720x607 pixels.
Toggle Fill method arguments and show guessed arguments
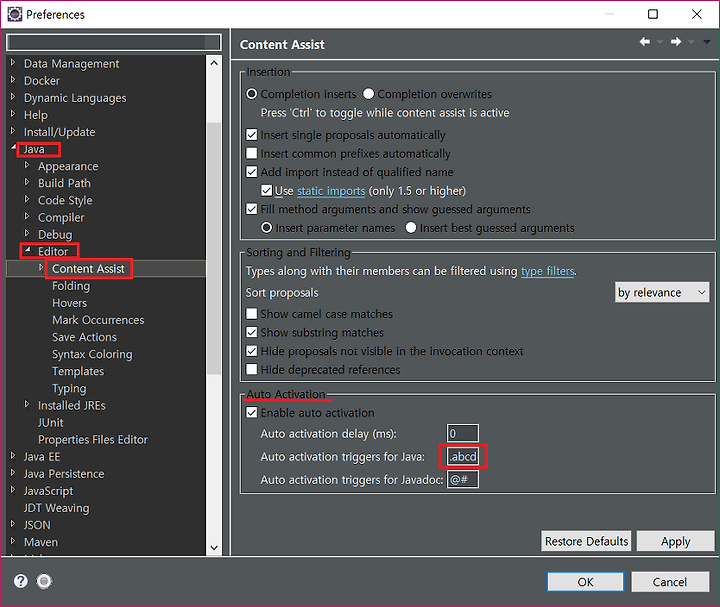tap(252, 209)
